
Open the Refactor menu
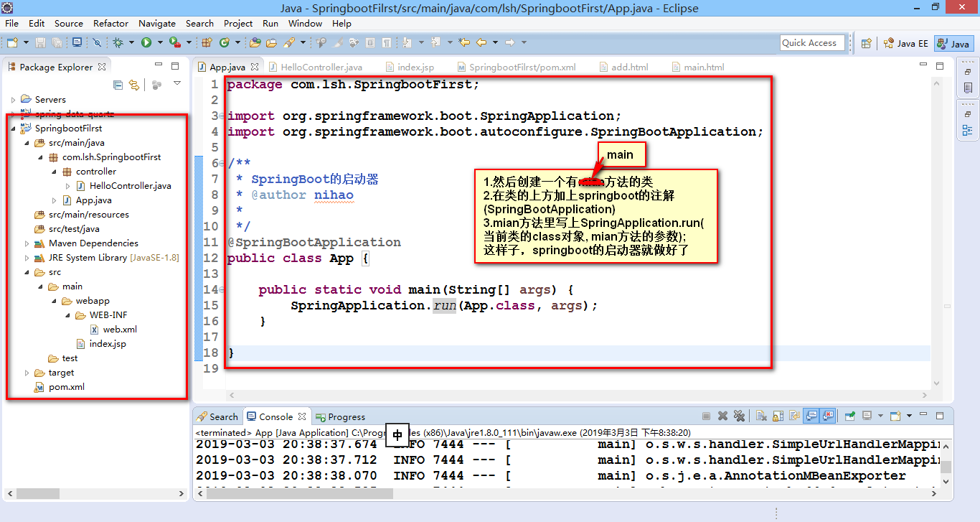[x=110, y=23]
